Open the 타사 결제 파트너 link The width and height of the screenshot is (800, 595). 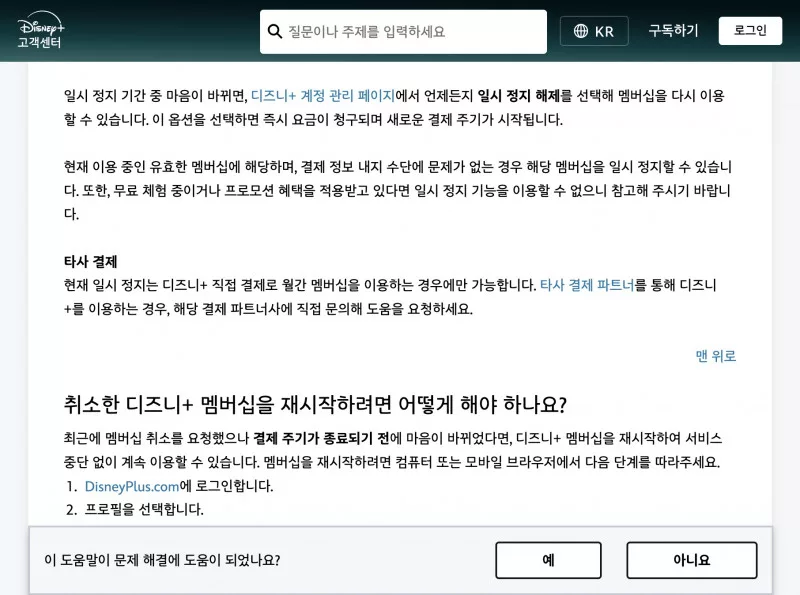tap(587, 285)
